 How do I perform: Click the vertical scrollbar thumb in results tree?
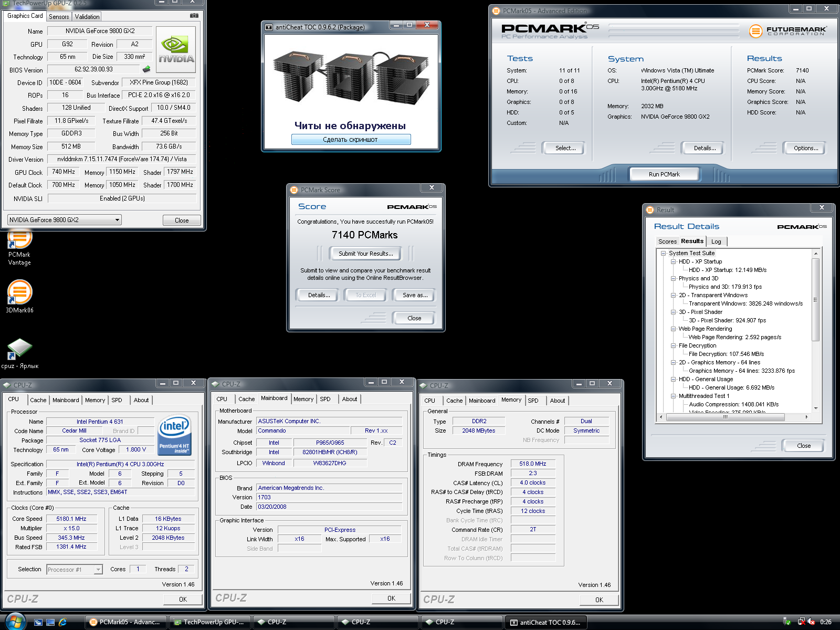pyautogui.click(x=815, y=299)
